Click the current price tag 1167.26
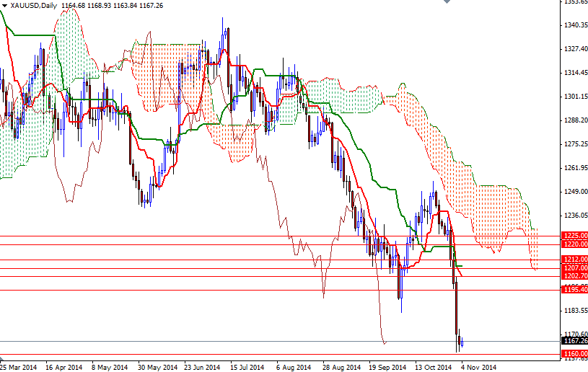 574,342
